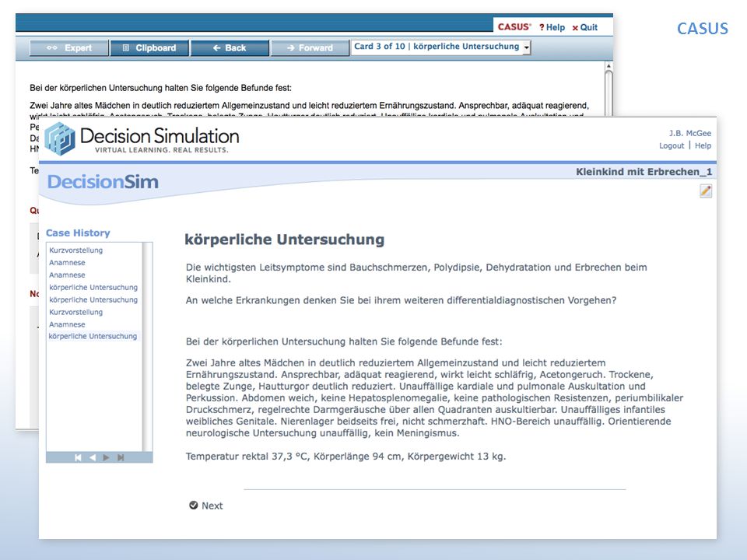The image size is (747, 560).
Task: Click the Case History heading
Action: coord(78,233)
